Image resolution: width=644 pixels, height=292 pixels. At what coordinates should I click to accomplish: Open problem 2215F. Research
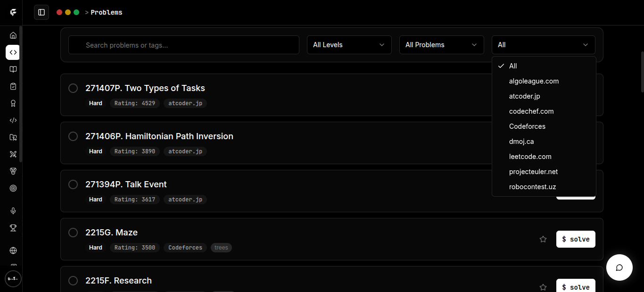point(118,281)
